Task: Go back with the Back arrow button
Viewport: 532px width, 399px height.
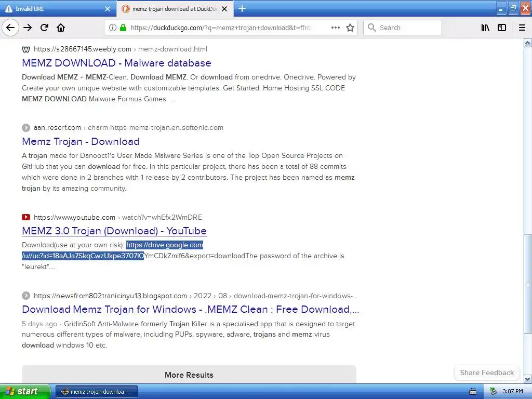Action: tap(10, 28)
